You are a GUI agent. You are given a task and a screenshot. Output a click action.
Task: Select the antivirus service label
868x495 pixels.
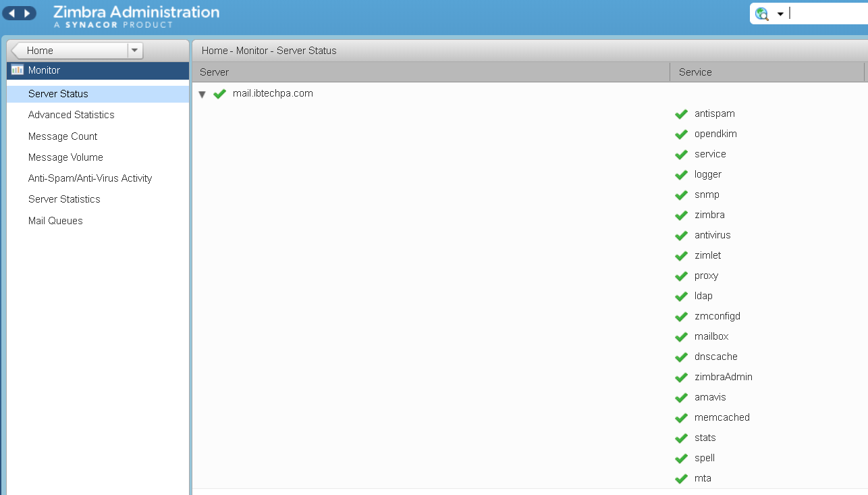point(712,235)
